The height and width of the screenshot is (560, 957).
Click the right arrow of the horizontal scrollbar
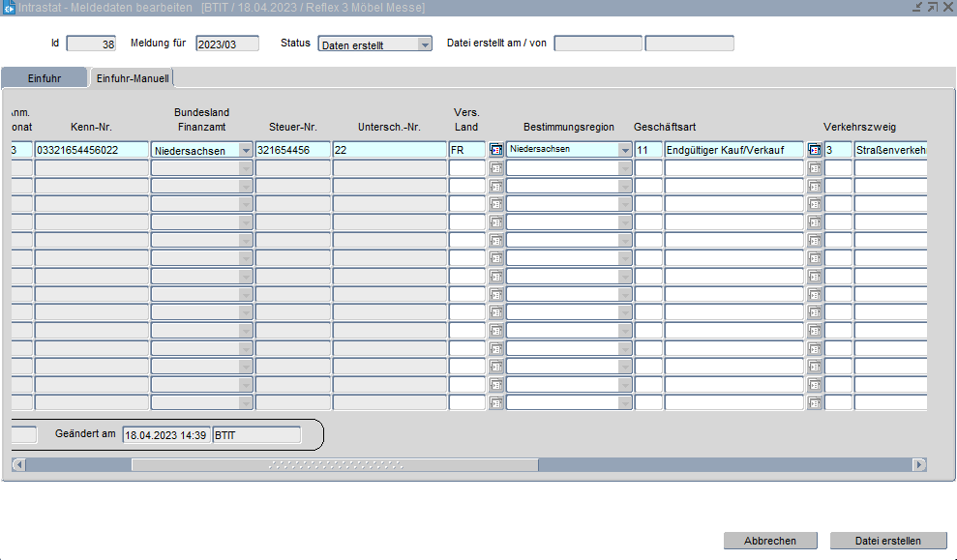(919, 465)
